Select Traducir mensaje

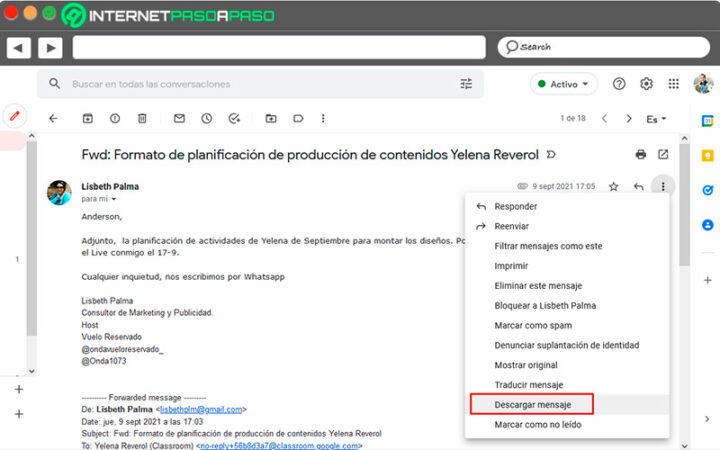[567, 384]
